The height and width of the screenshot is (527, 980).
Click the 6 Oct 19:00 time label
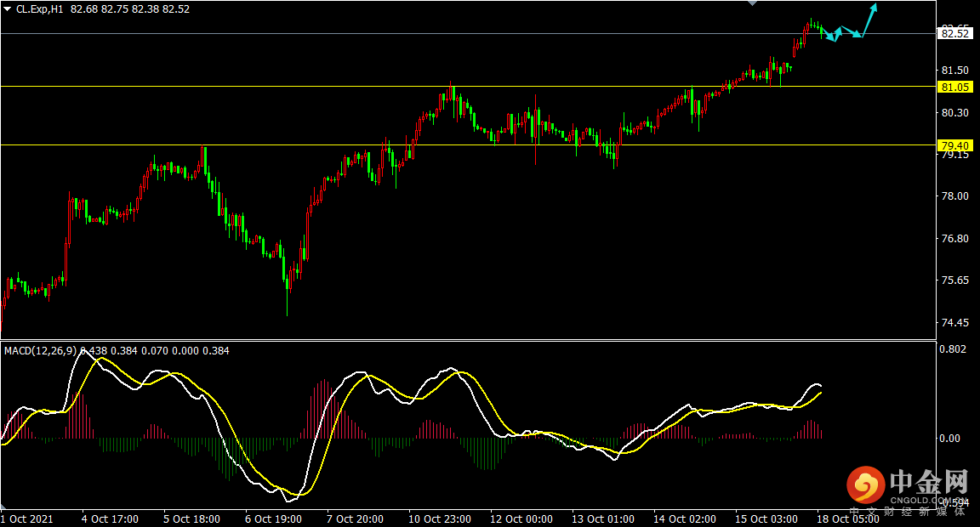pyautogui.click(x=273, y=518)
